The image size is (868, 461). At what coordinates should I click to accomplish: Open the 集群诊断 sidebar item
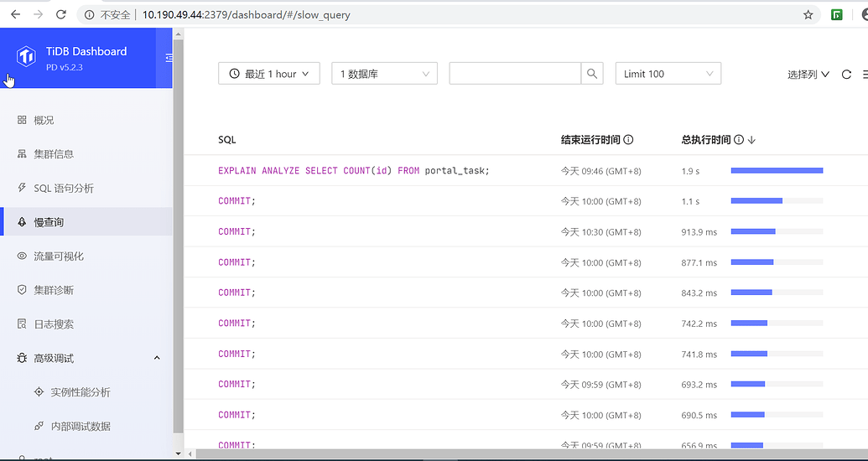click(x=54, y=290)
